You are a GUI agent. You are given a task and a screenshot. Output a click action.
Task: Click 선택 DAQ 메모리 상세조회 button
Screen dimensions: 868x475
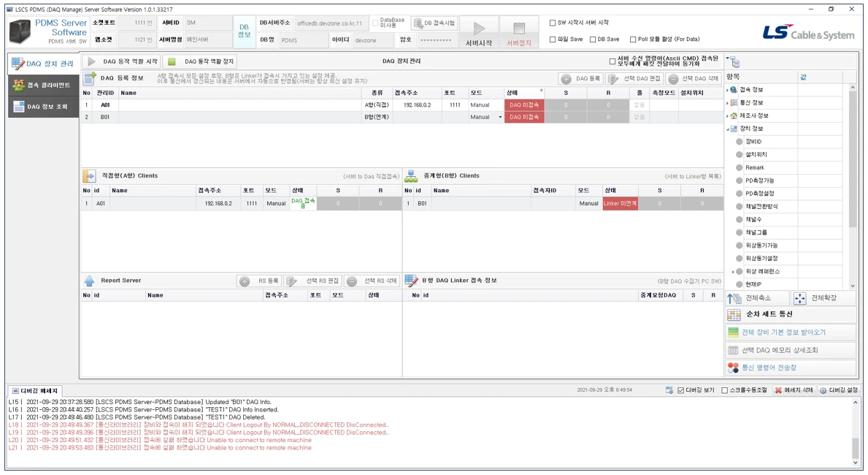click(x=791, y=350)
